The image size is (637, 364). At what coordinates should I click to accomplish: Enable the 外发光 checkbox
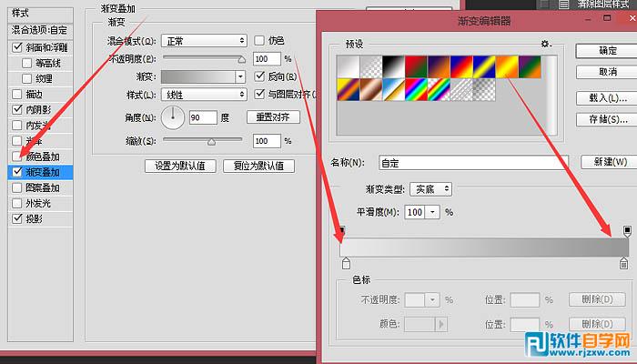[x=17, y=203]
